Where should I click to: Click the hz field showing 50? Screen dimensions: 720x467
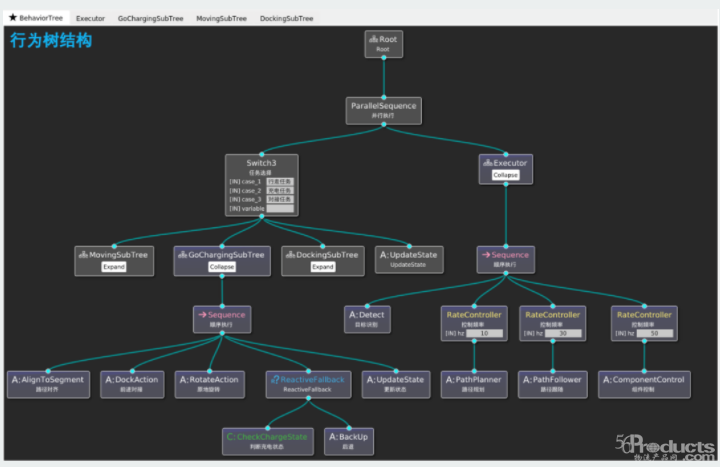654,333
